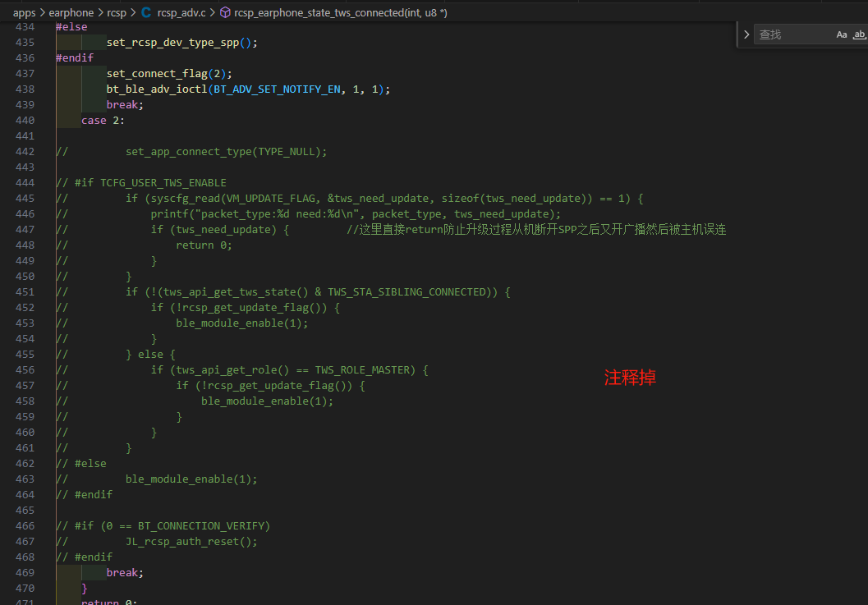Click on set_connect_flag(2) statement

coord(169,74)
